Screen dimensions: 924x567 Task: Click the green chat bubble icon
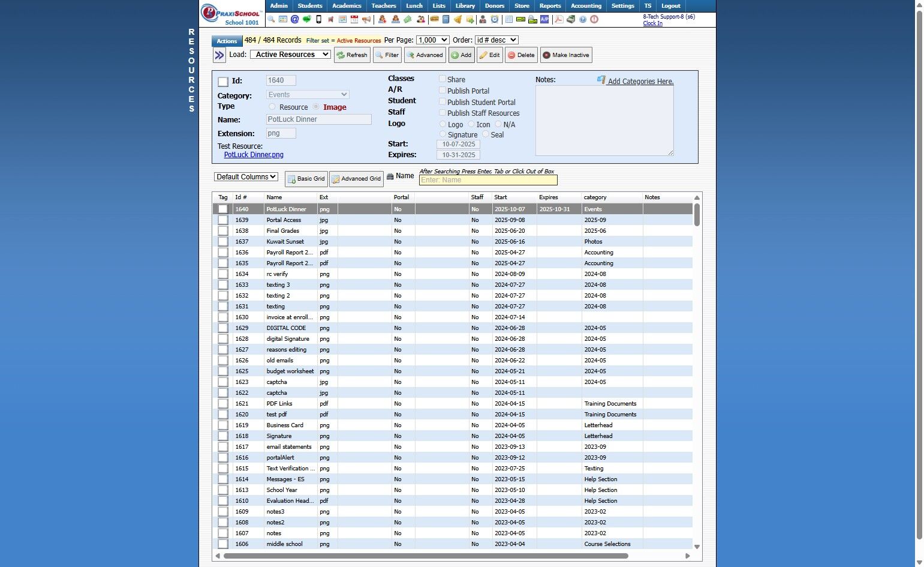pos(306,19)
